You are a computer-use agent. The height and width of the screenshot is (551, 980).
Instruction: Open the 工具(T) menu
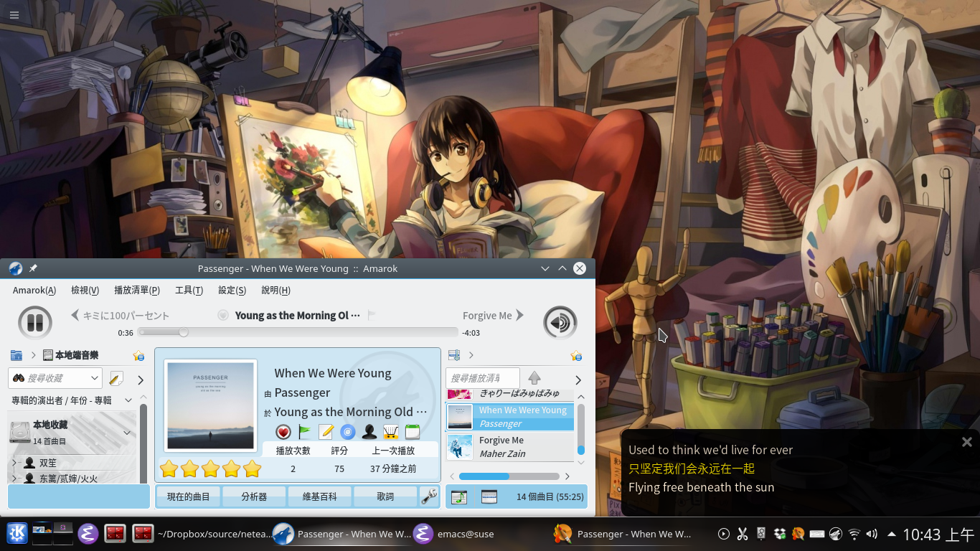pos(189,290)
